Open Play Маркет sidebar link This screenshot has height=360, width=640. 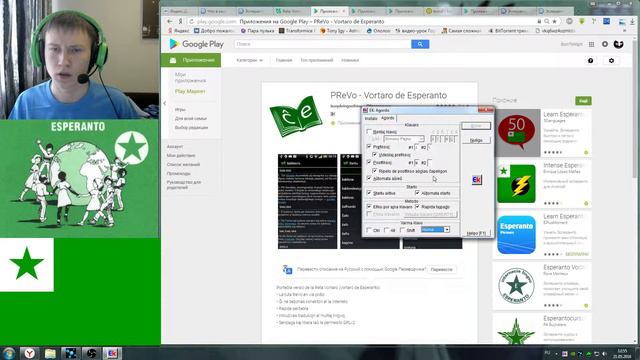[190, 91]
